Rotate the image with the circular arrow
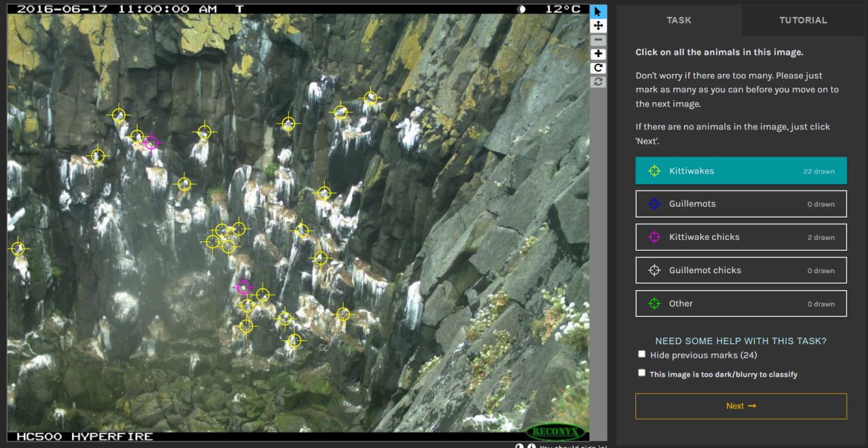This screenshot has height=448, width=868. pyautogui.click(x=598, y=68)
